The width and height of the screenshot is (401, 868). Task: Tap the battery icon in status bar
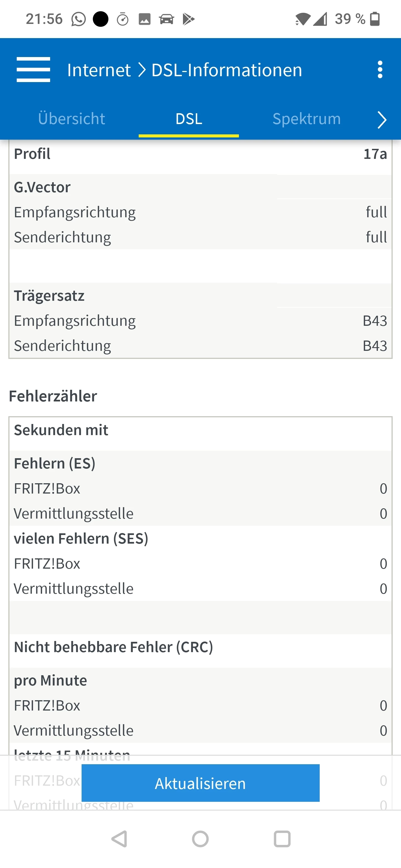click(x=375, y=19)
